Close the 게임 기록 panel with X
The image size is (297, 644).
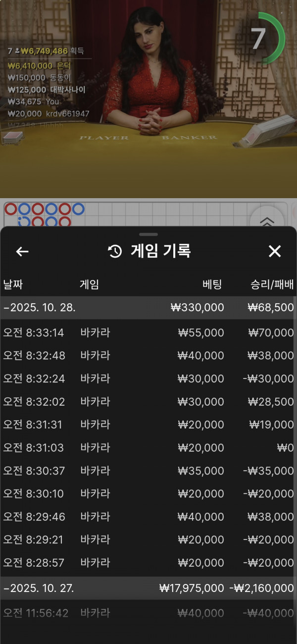275,252
